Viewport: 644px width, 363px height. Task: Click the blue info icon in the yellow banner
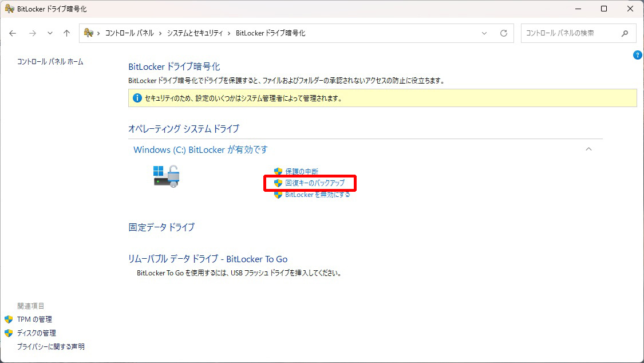pyautogui.click(x=137, y=98)
